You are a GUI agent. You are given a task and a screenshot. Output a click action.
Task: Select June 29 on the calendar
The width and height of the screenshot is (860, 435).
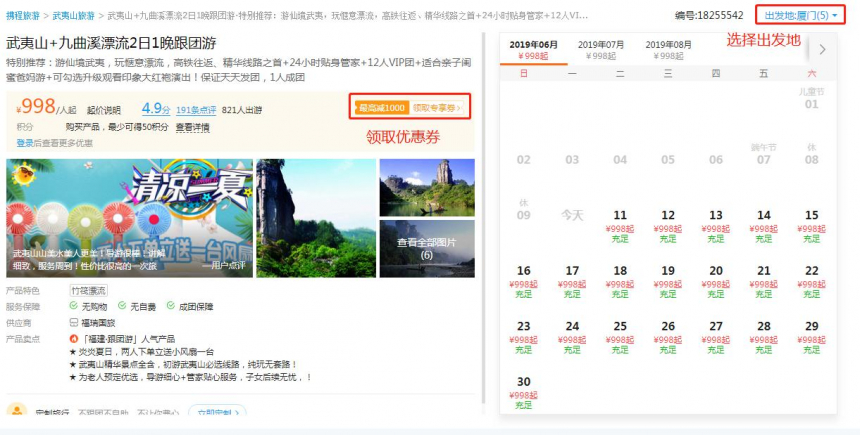coord(812,337)
